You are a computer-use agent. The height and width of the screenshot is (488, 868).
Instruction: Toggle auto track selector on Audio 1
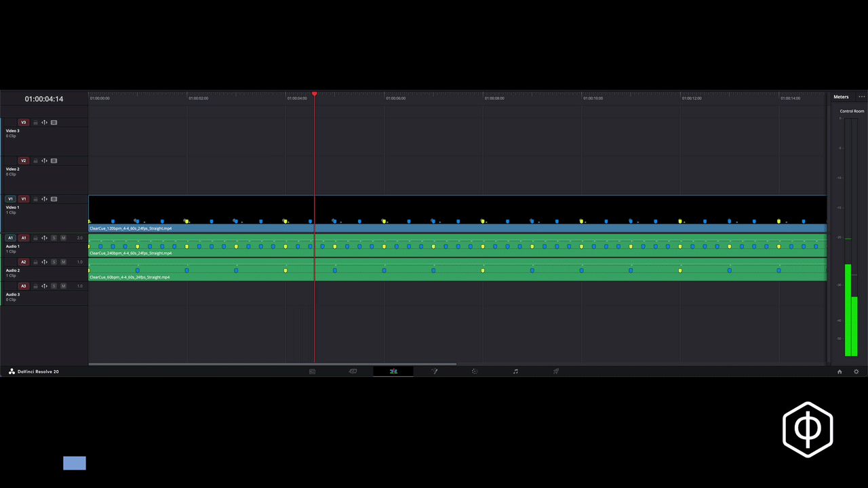tap(44, 238)
